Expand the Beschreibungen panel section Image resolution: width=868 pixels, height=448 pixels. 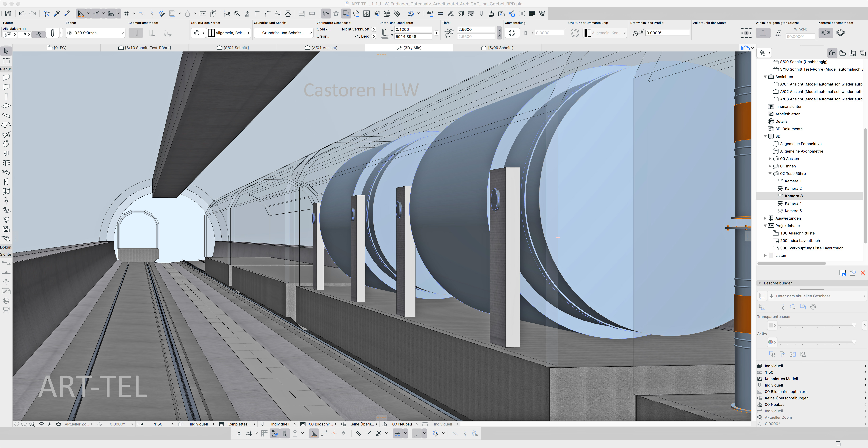[x=760, y=283]
